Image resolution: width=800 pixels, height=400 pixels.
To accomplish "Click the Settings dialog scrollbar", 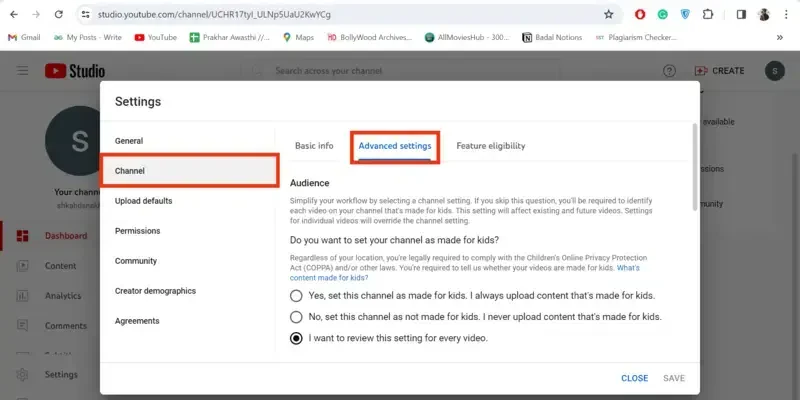I will click(694, 167).
